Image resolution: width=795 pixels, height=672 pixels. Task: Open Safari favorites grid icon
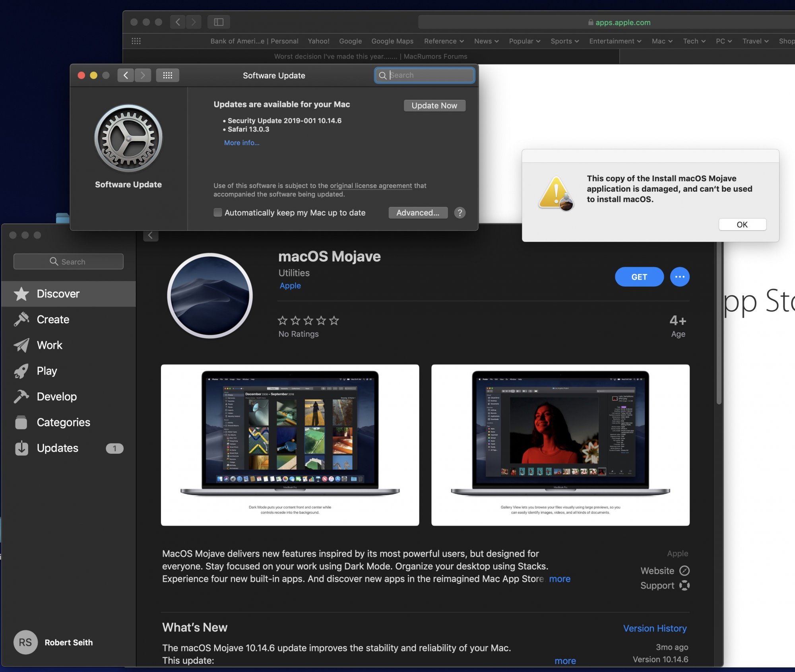(136, 41)
